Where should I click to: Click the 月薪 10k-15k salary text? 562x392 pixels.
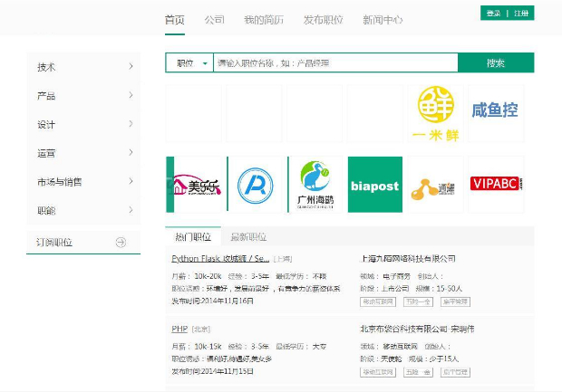coord(197,347)
